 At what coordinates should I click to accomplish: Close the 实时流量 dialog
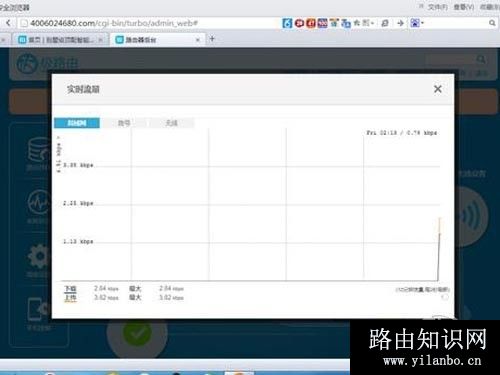coord(438,89)
